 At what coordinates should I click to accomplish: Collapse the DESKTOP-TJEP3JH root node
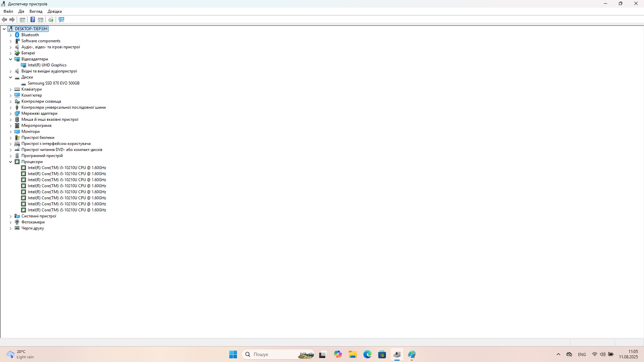(4, 29)
